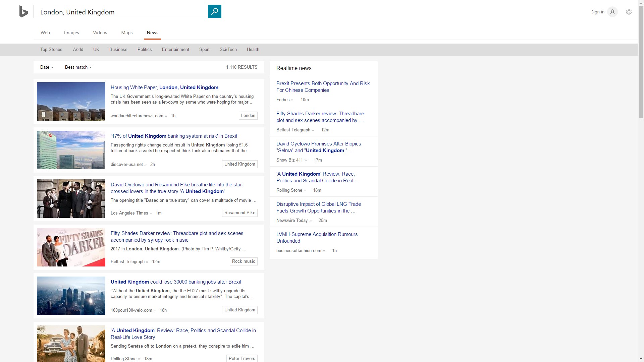The image size is (644, 362).
Task: Click the period-dress film still thumbnail
Action: 71,198
